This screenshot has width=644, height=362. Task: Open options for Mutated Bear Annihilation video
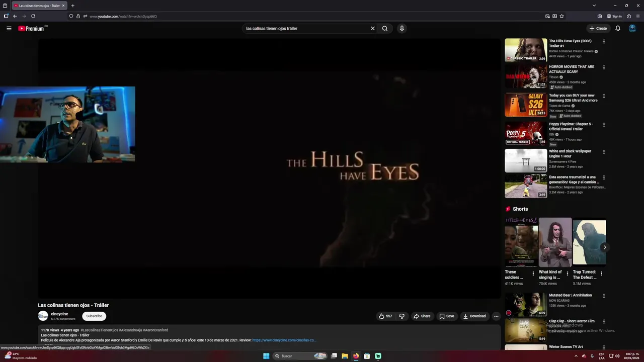(604, 296)
